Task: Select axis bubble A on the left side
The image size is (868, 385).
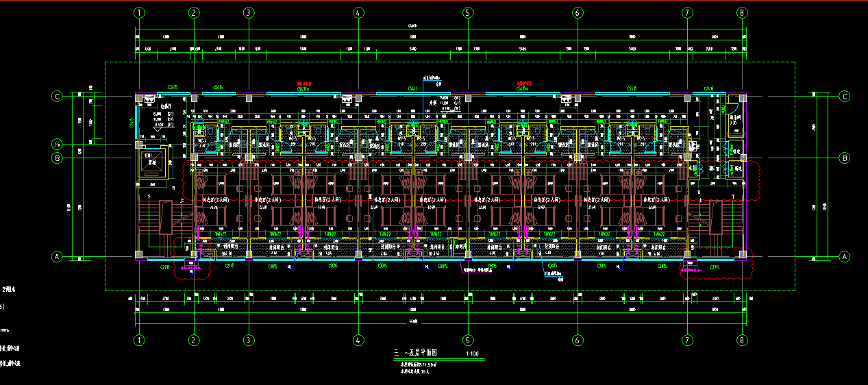Action: [x=58, y=257]
